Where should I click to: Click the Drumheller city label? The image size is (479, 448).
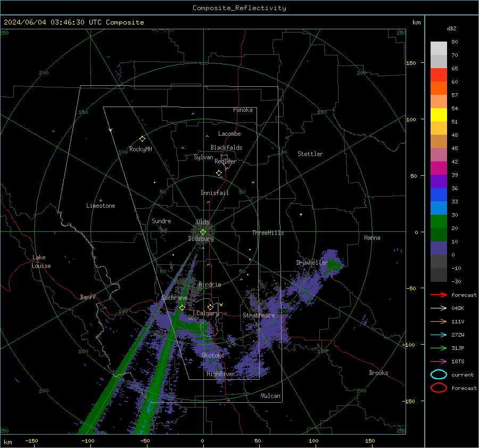[312, 263]
